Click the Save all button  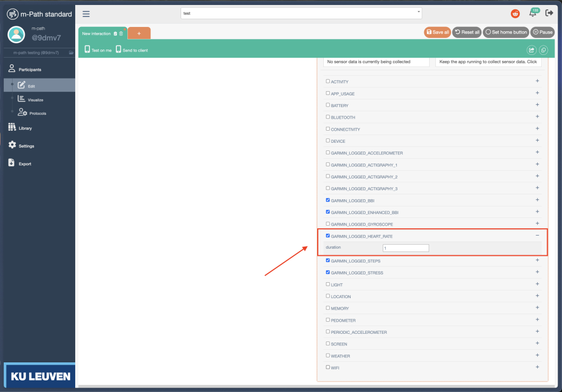click(x=437, y=32)
